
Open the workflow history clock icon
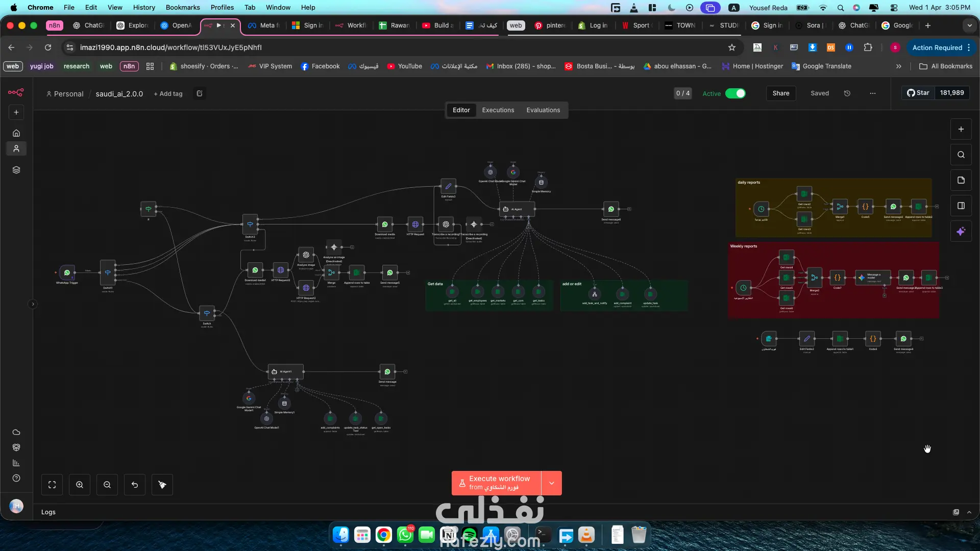coord(847,93)
